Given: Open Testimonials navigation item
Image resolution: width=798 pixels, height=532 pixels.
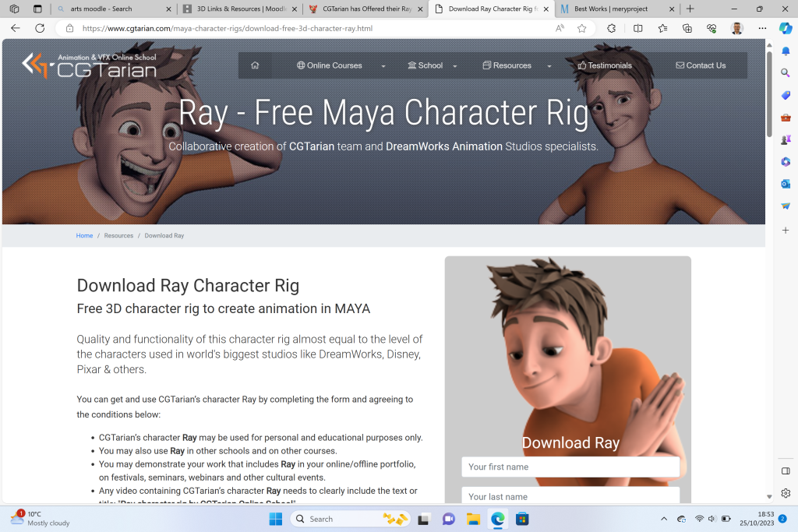Looking at the screenshot, I should (605, 65).
